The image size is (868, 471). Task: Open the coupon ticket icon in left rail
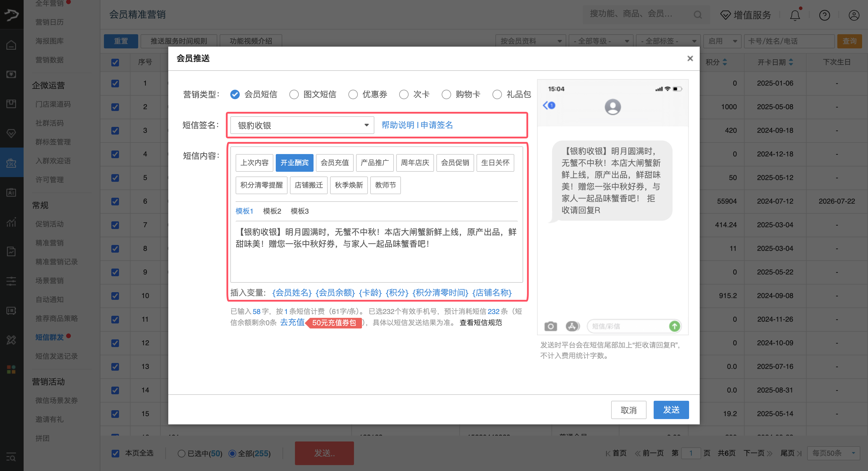coord(12,311)
